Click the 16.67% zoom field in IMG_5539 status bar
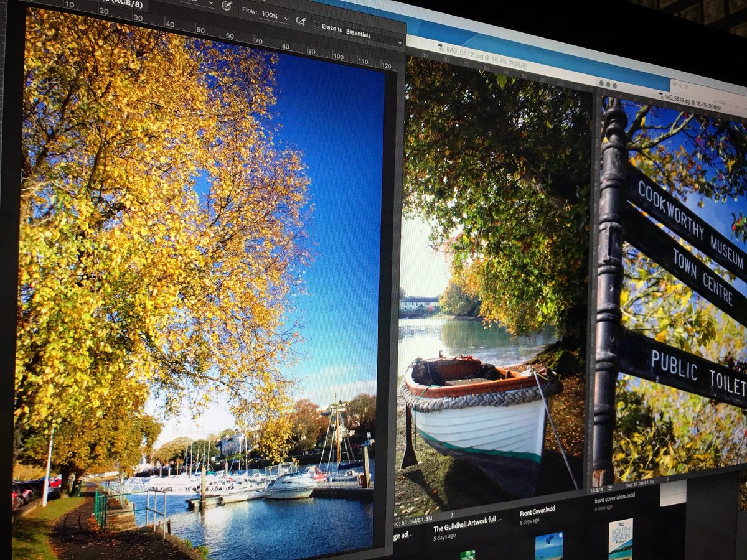The width and height of the screenshot is (747, 560). [596, 491]
